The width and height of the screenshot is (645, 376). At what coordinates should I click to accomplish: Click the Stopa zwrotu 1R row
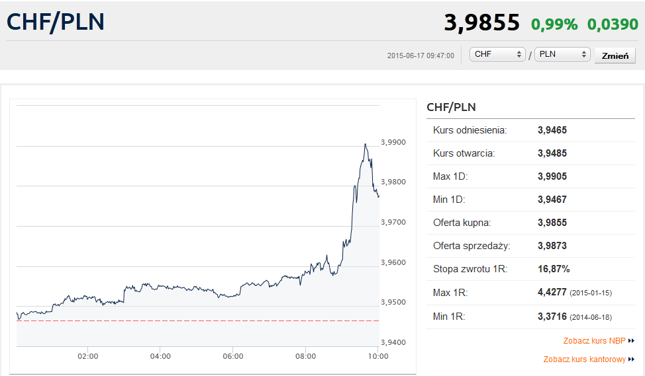tap(531, 269)
